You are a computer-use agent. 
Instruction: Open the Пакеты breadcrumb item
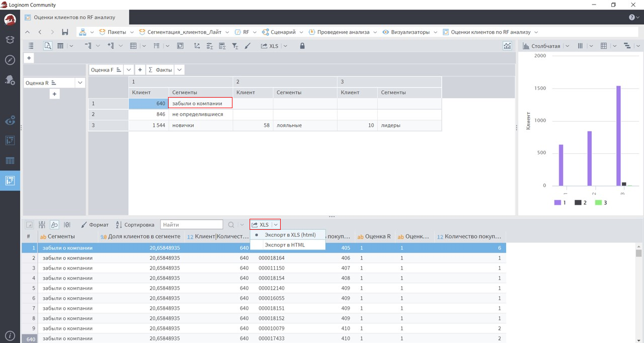tap(116, 32)
